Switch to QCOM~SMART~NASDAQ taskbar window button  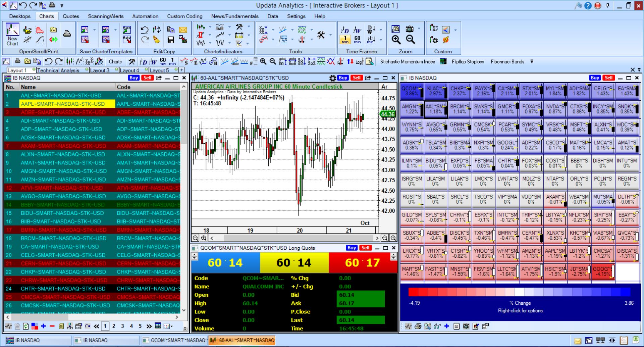click(x=174, y=340)
